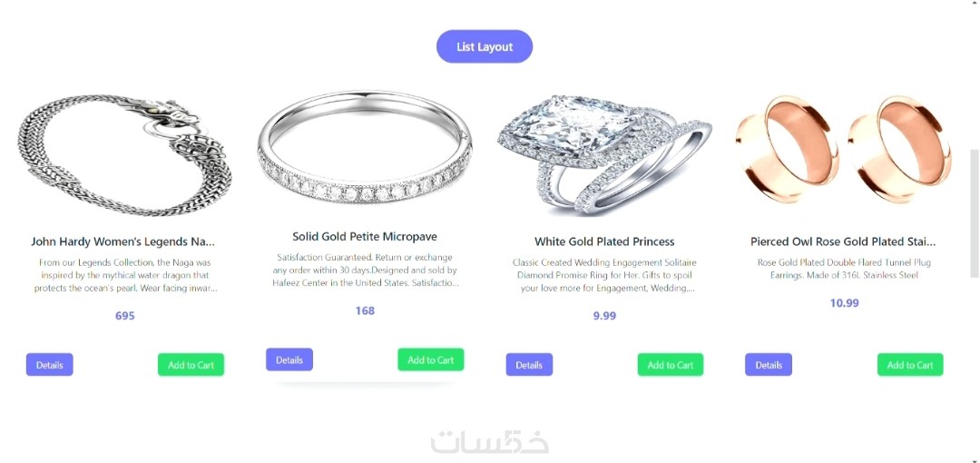Viewport: 980px width, 463px height.
Task: Click the 695 price label
Action: click(x=125, y=316)
